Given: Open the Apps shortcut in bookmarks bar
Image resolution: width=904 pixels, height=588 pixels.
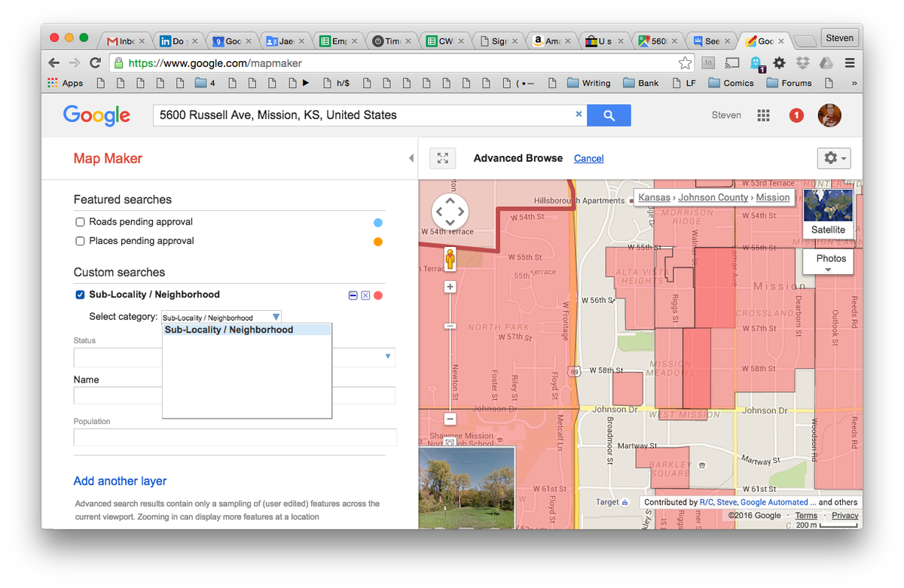Looking at the screenshot, I should [x=66, y=83].
